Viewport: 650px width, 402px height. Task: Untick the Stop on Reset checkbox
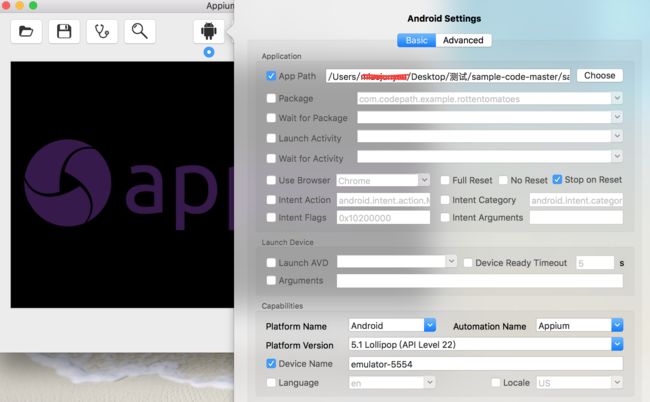pyautogui.click(x=558, y=179)
